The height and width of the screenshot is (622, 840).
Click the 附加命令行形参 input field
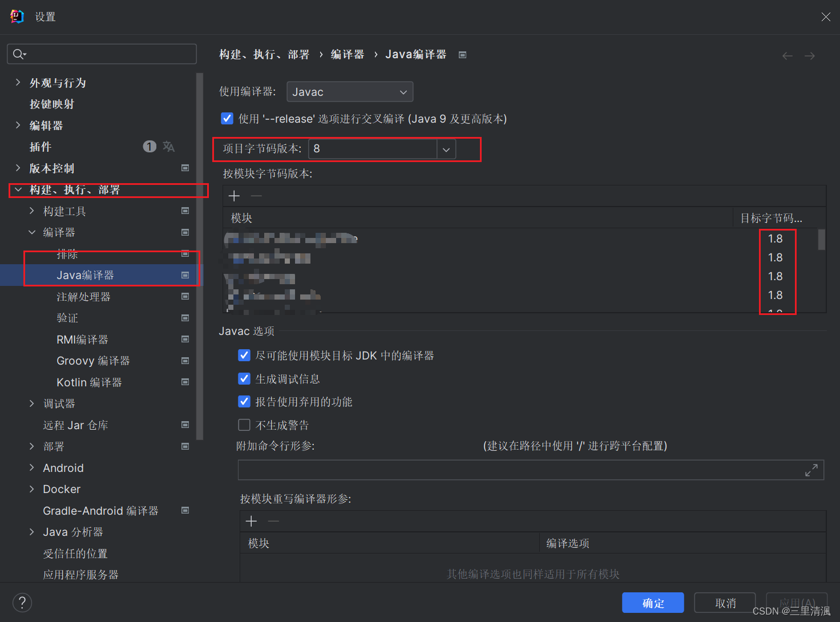(531, 470)
